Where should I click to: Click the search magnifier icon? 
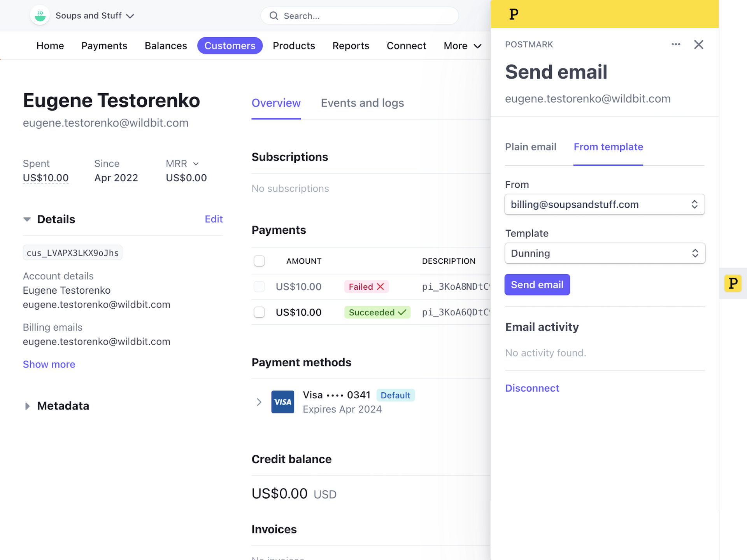(x=274, y=16)
